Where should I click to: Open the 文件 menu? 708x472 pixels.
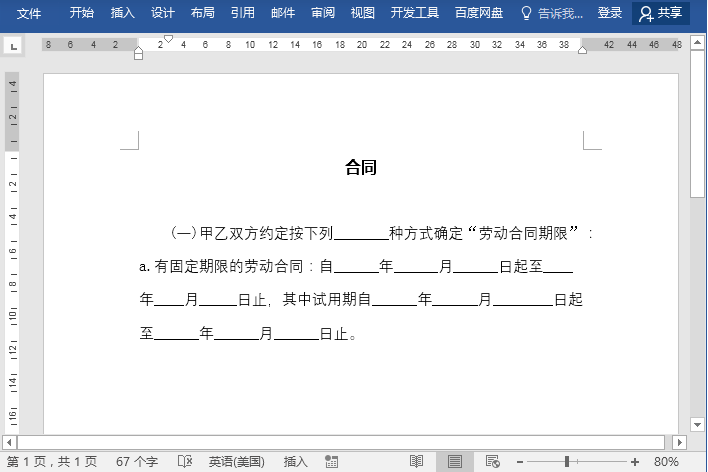point(28,13)
